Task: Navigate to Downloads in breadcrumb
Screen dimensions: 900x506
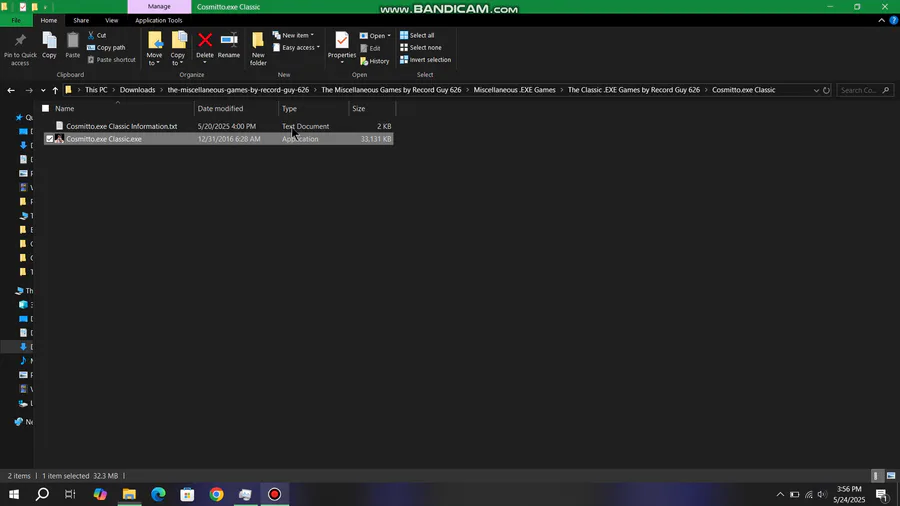Action: pos(137,90)
